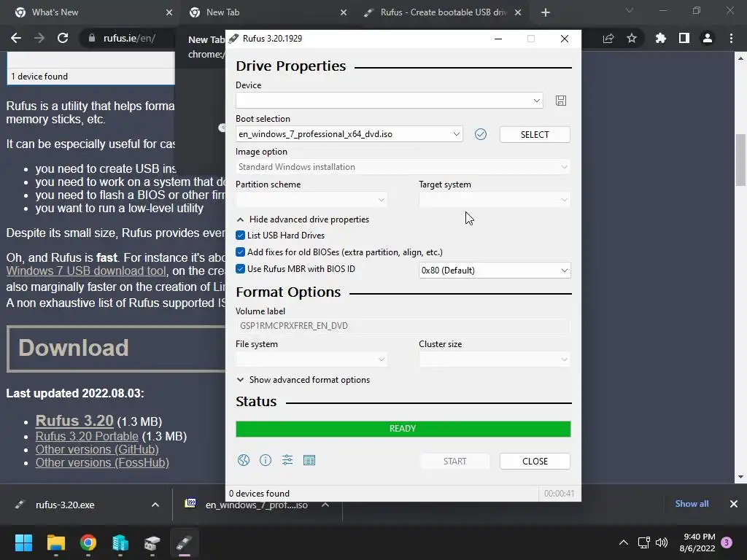Click the share page icon in Chrome
The width and height of the screenshot is (747, 560).
point(608,38)
